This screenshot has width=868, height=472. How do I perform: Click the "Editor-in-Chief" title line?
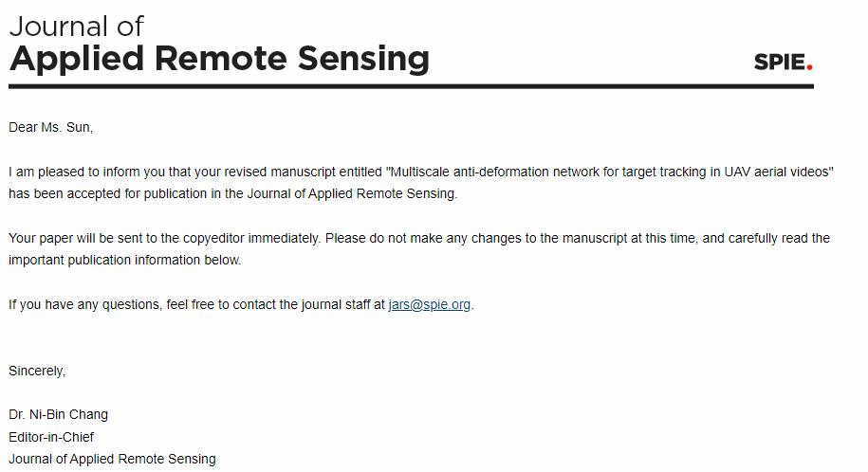point(51,437)
